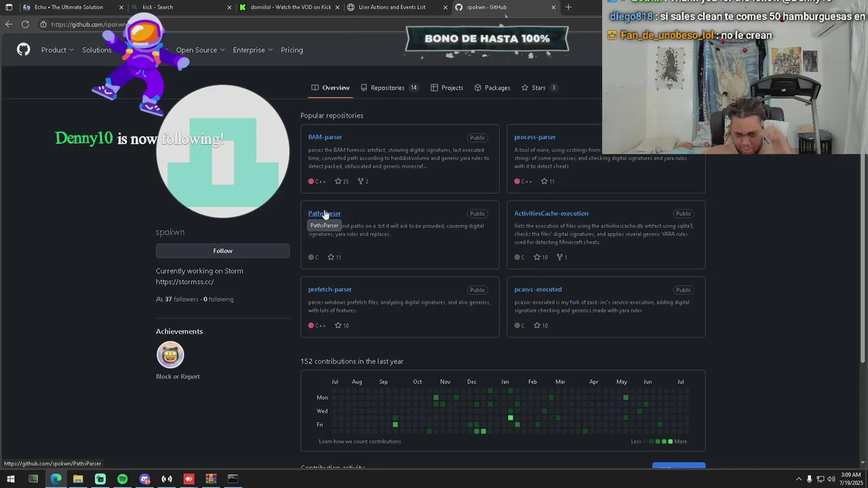Click the 'BONO DE HASTA 100%' banner
This screenshot has width=868, height=488.
click(487, 39)
